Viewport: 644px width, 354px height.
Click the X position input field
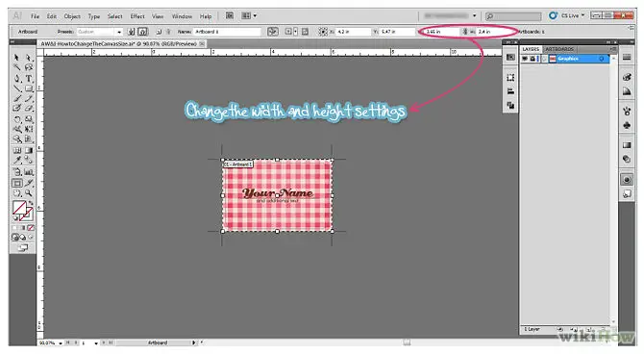click(x=353, y=32)
